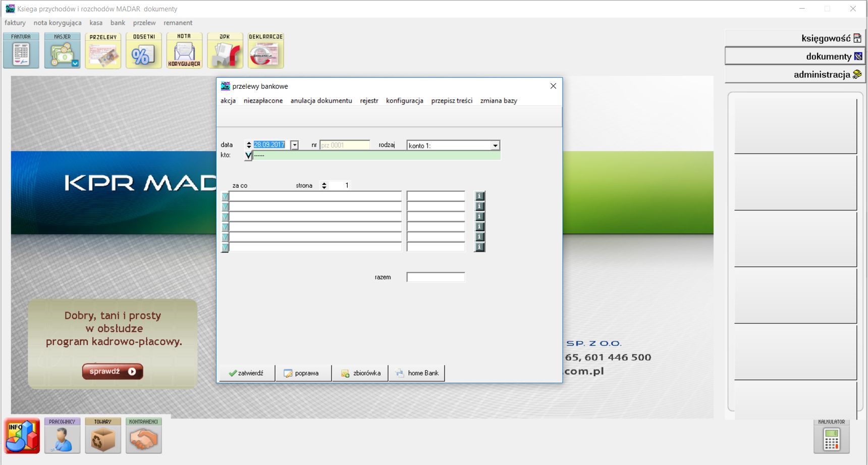This screenshot has height=465, width=868.
Task: Click the zbiorówka button
Action: tap(360, 373)
